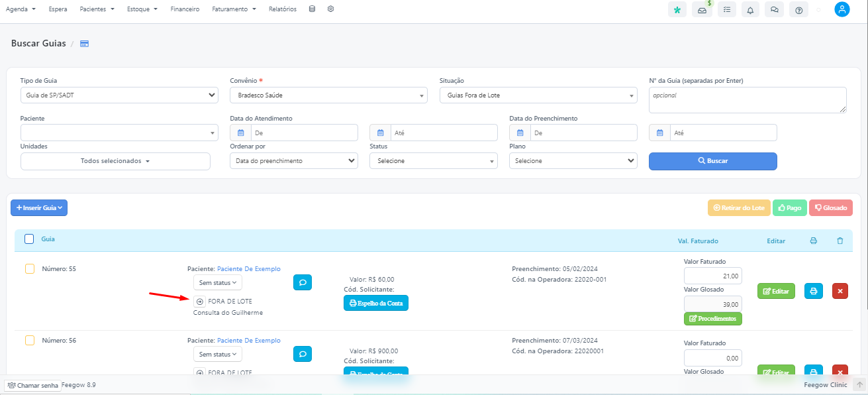The width and height of the screenshot is (868, 395).
Task: Open Ordenar por dropdown
Action: click(x=294, y=161)
